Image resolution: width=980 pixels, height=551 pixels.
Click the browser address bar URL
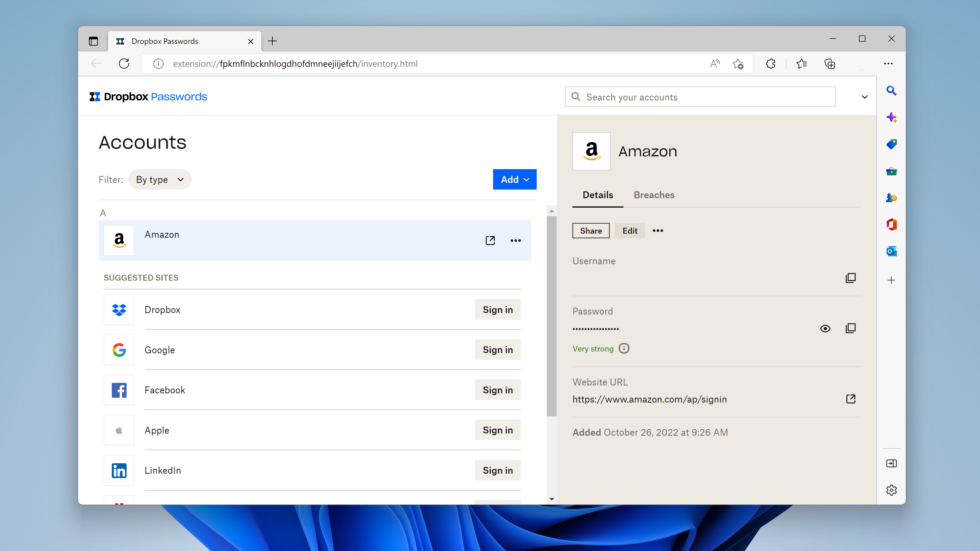(x=295, y=64)
